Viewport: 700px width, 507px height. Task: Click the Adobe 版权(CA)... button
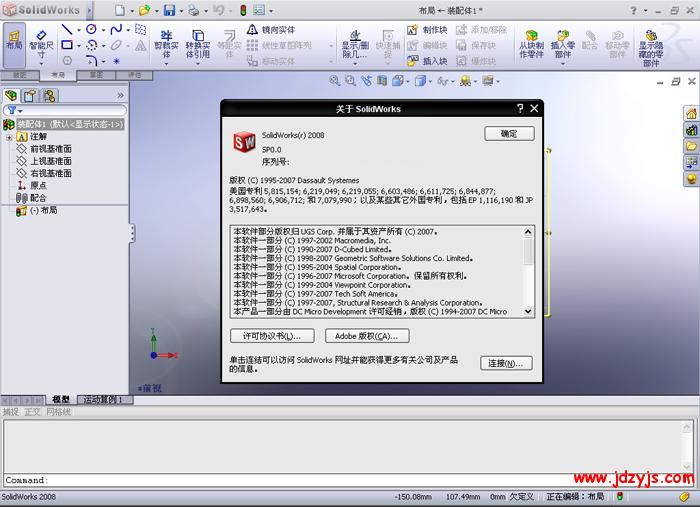tap(367, 336)
